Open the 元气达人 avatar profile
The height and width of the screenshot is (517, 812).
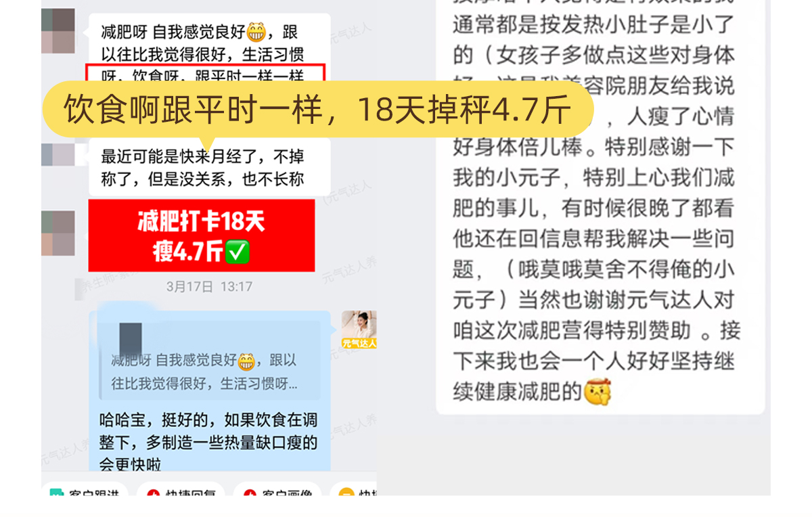pyautogui.click(x=359, y=330)
